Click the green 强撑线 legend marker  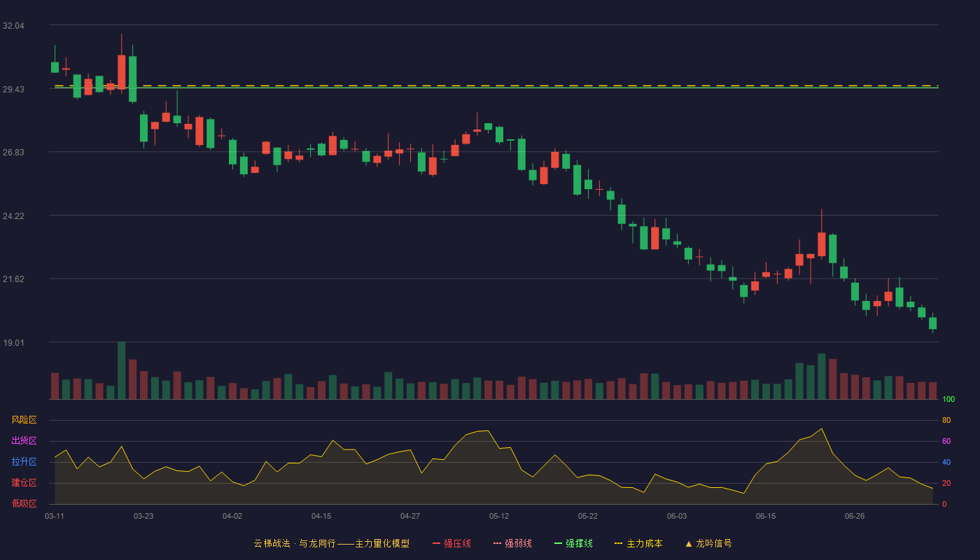click(558, 543)
